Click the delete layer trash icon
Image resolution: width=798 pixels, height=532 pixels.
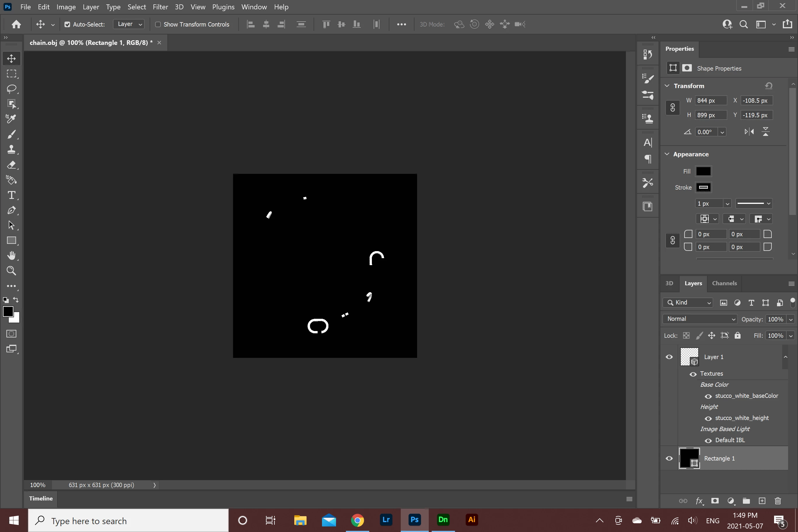click(x=778, y=501)
